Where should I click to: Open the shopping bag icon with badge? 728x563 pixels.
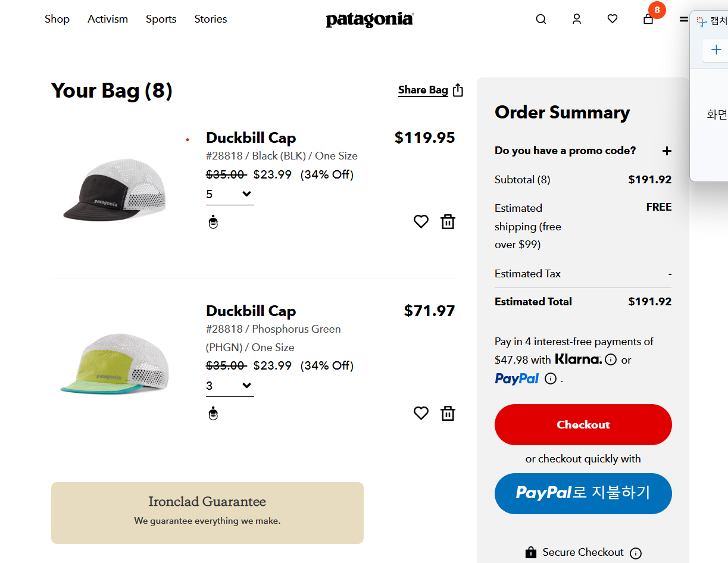648,19
